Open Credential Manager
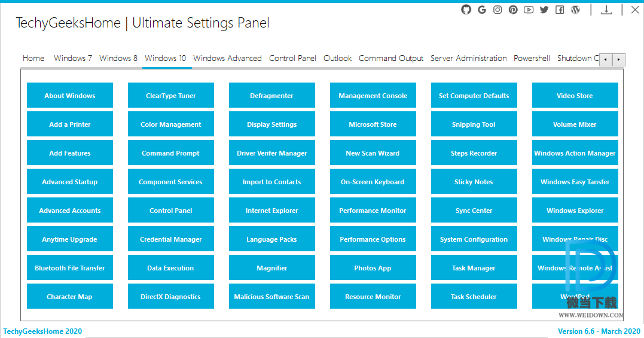644x338 pixels. 171,239
